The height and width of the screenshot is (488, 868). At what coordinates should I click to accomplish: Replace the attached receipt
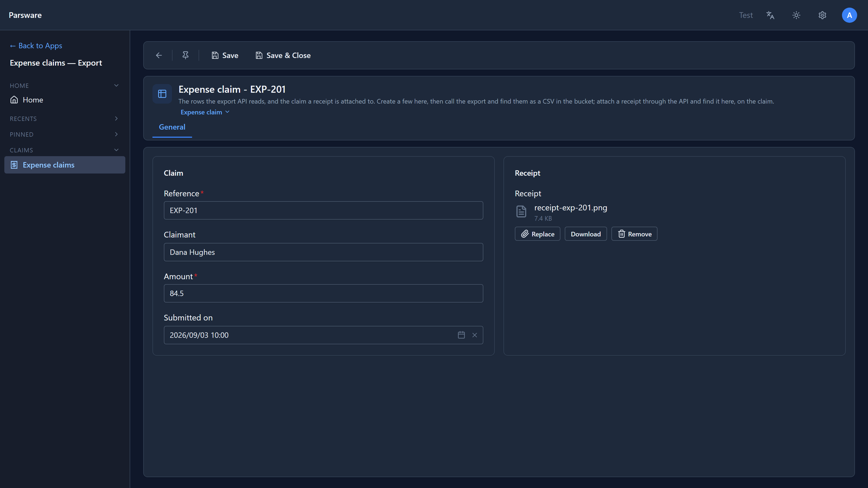[537, 234]
